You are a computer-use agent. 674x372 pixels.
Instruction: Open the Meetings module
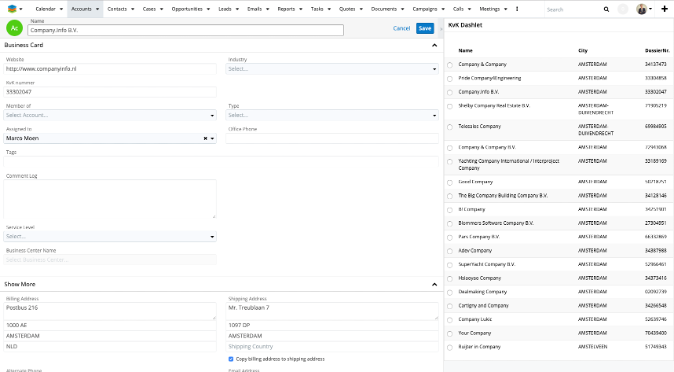point(490,9)
